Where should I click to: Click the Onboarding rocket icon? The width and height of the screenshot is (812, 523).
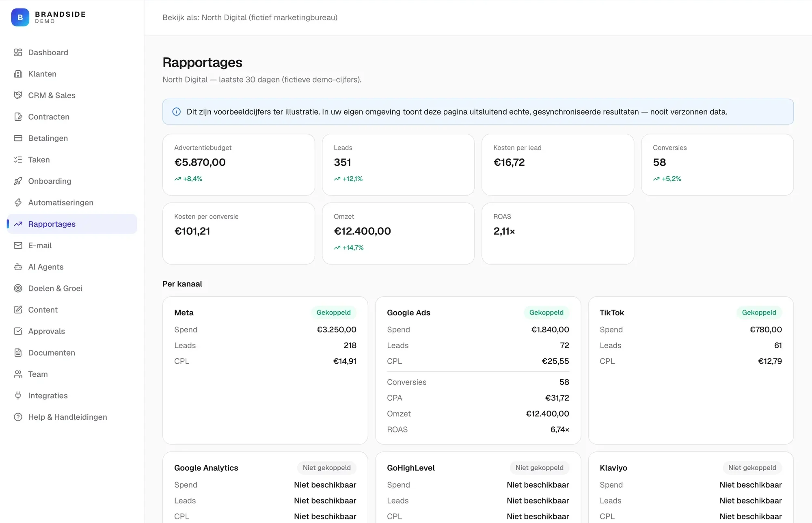click(18, 181)
